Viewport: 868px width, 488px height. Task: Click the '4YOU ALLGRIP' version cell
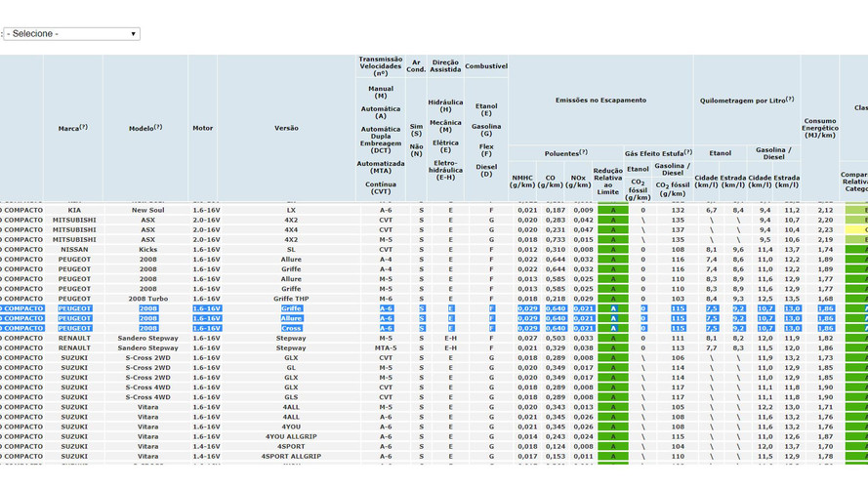291,436
